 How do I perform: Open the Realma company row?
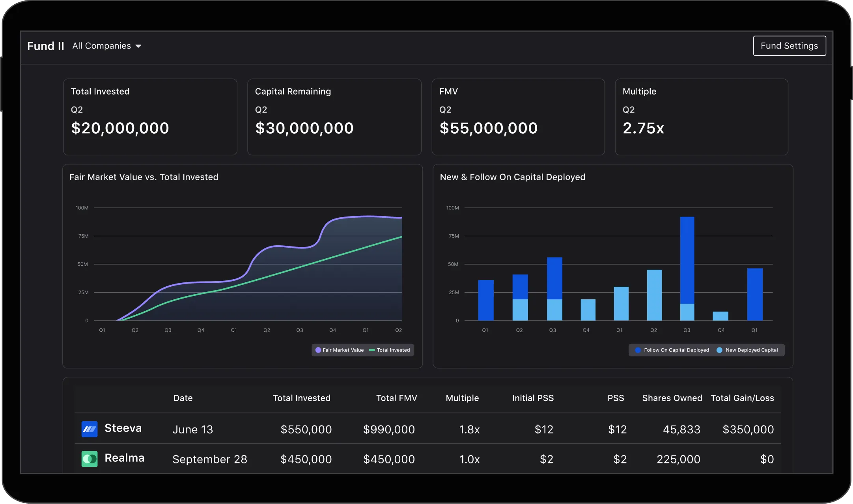pyautogui.click(x=427, y=459)
